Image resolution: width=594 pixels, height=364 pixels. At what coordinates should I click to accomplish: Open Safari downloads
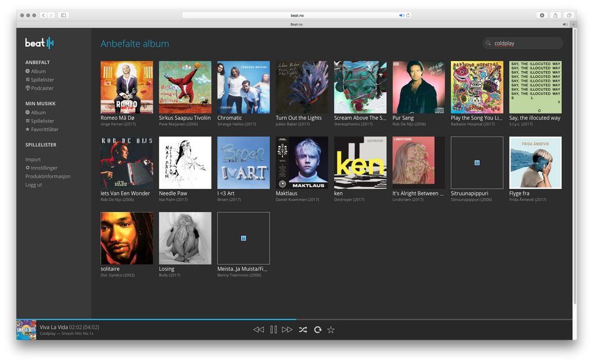pos(542,15)
